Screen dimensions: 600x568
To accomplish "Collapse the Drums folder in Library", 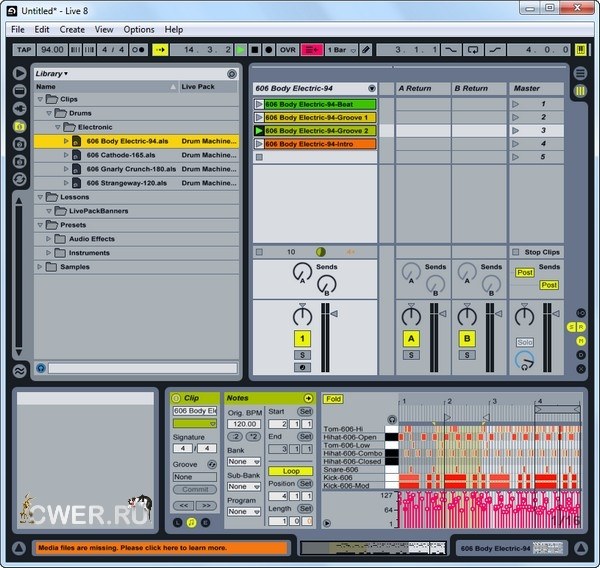I will click(x=48, y=114).
